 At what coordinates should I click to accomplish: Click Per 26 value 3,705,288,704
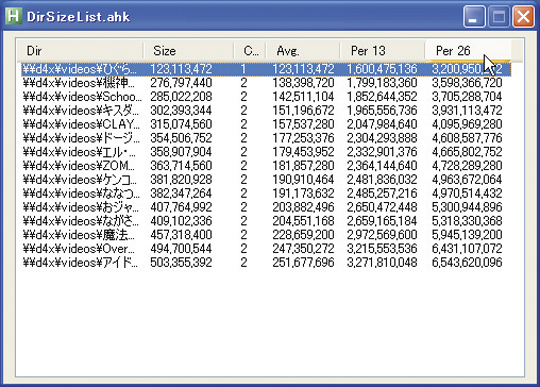click(467, 97)
